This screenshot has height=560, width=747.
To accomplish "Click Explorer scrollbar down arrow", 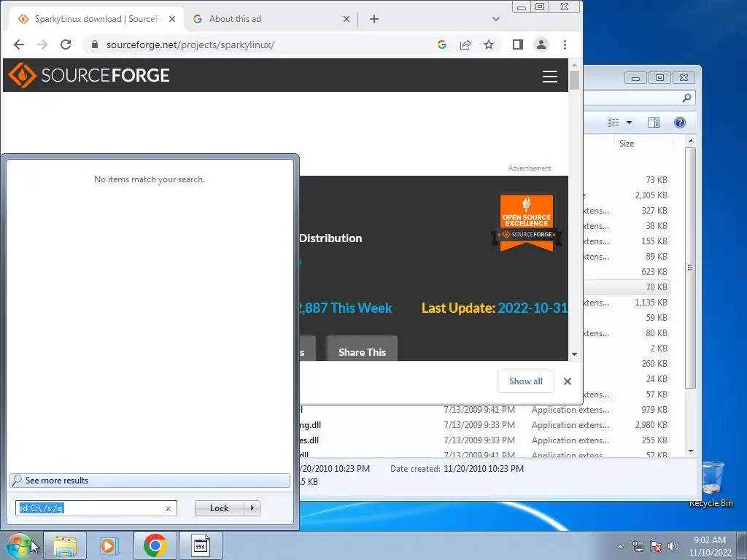I will 691,451.
